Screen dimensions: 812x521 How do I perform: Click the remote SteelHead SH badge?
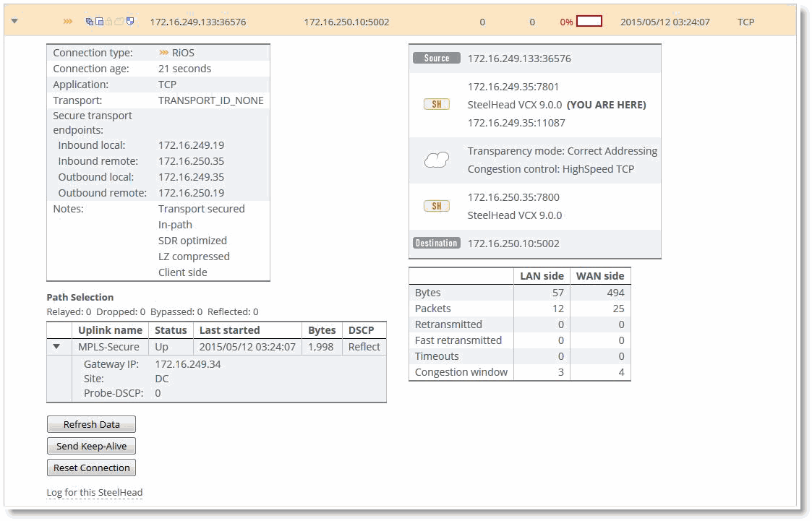tap(436, 206)
